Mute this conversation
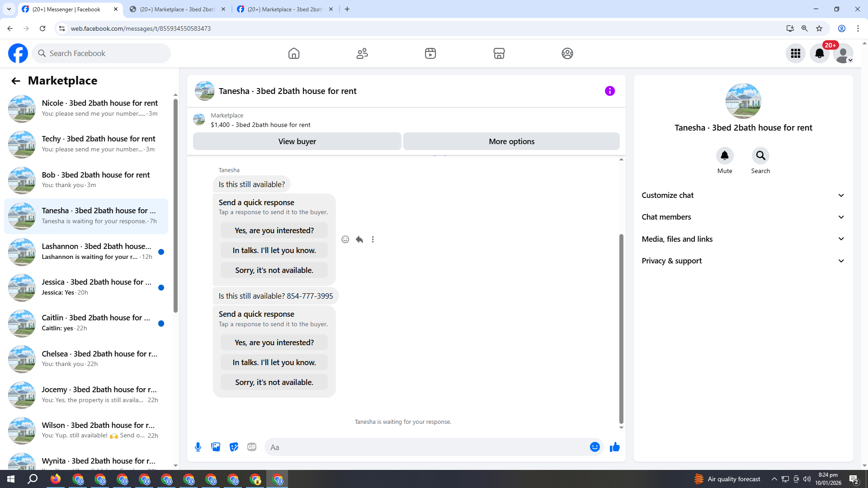 (724, 156)
